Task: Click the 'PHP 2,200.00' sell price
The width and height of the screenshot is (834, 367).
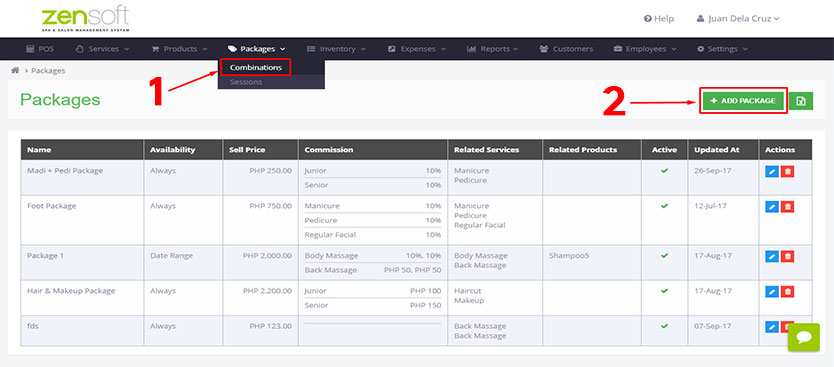Action: [x=267, y=291]
